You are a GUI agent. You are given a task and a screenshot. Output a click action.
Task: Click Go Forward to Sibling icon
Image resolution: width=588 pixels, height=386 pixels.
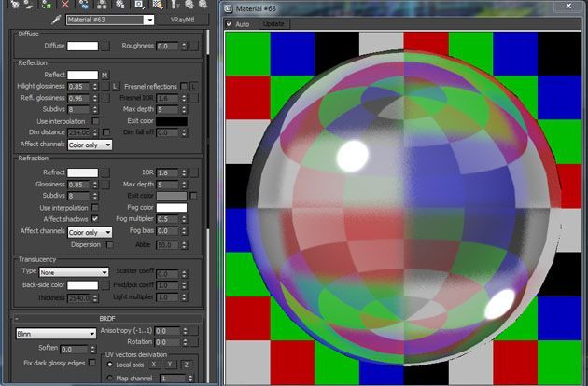pos(203,4)
